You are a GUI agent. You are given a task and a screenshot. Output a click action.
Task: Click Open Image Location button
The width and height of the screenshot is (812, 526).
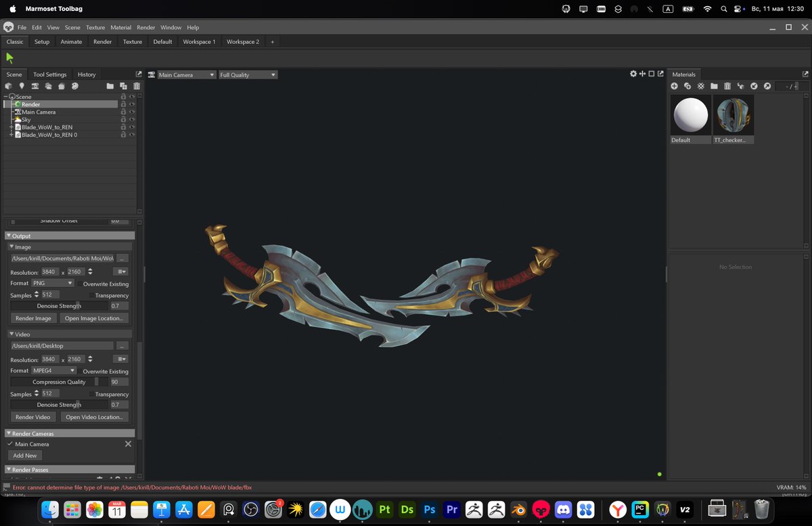(94, 318)
